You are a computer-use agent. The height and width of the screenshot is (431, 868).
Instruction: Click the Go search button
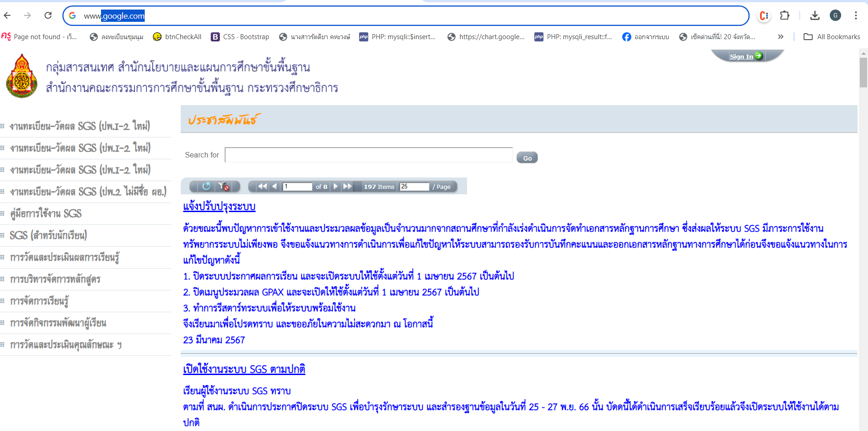pyautogui.click(x=527, y=158)
